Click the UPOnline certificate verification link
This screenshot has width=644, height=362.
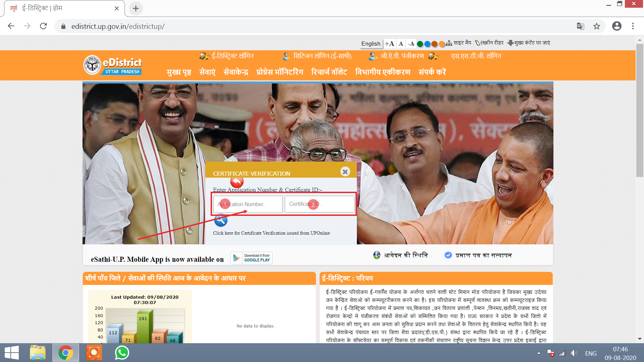coord(271,233)
